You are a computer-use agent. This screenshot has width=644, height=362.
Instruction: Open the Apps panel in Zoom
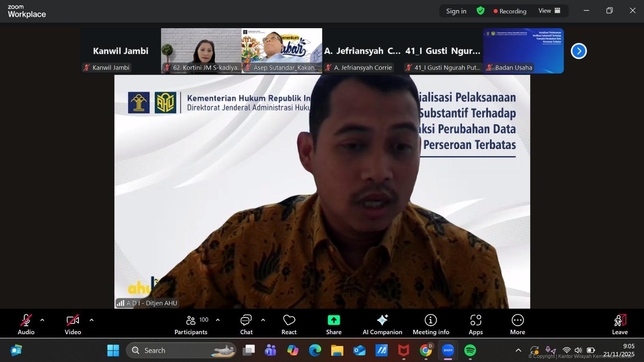(x=475, y=324)
